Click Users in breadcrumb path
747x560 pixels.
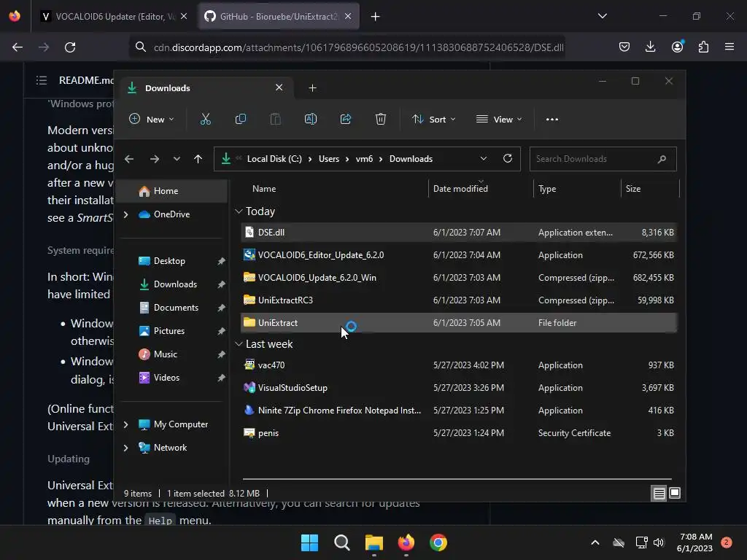(x=329, y=159)
